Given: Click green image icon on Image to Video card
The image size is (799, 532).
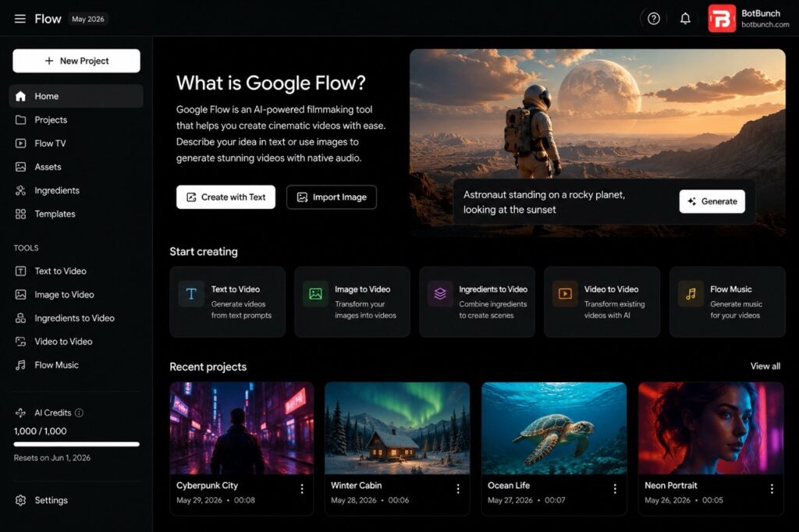Looking at the screenshot, I should pos(315,293).
